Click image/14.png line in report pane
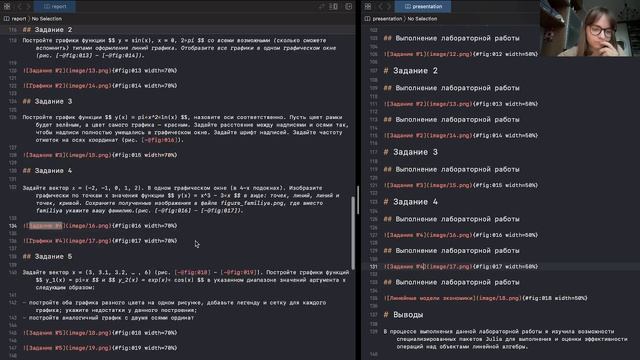 [x=100, y=86]
